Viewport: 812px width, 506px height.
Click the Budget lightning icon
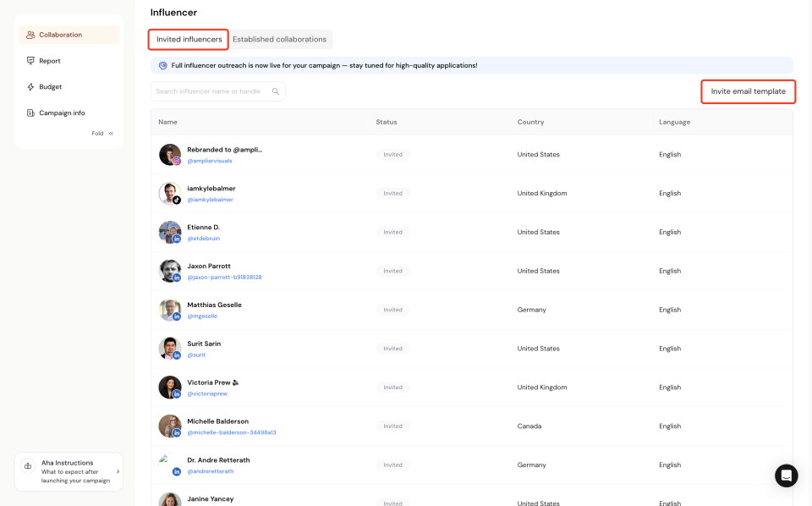click(31, 87)
